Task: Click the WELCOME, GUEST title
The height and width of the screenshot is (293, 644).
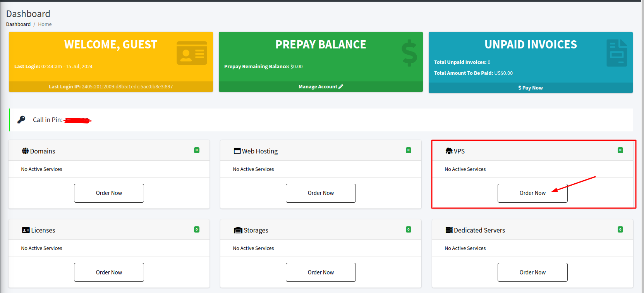Action: (x=111, y=45)
